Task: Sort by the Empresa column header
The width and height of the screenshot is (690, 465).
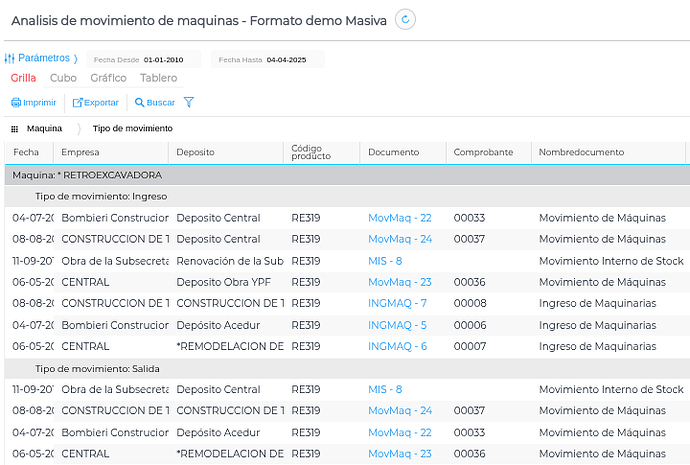Action: [111, 152]
